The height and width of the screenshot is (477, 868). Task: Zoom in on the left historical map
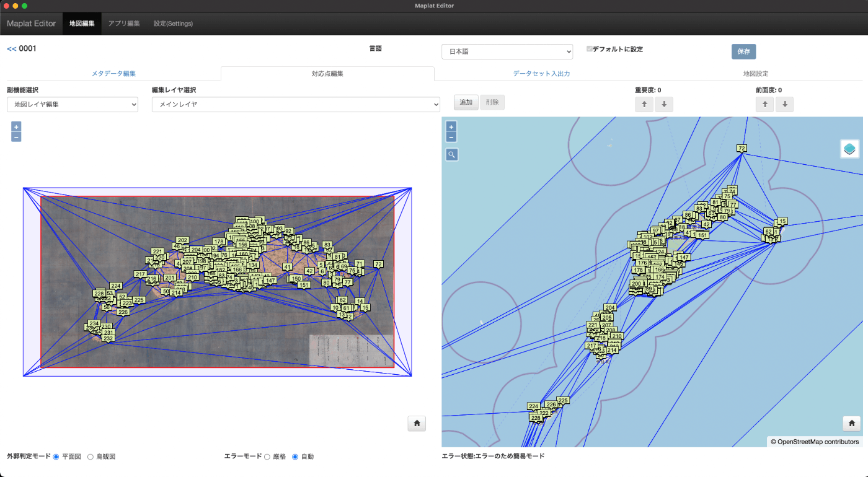[x=16, y=126]
